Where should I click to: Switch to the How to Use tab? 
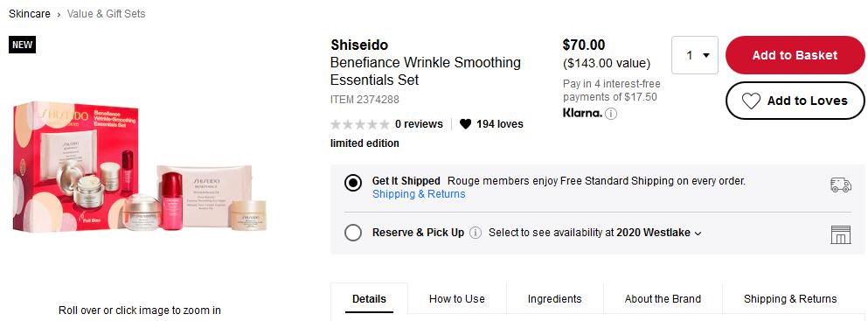point(456,299)
